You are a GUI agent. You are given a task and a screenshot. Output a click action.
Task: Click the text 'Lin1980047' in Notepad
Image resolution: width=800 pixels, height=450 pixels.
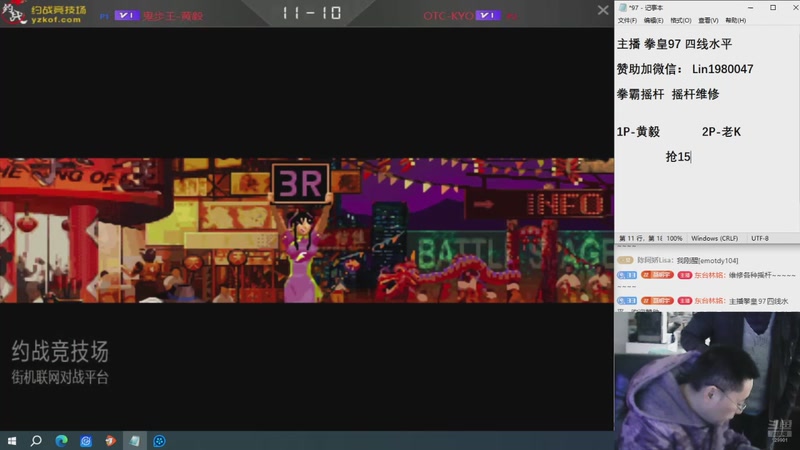[x=722, y=69]
